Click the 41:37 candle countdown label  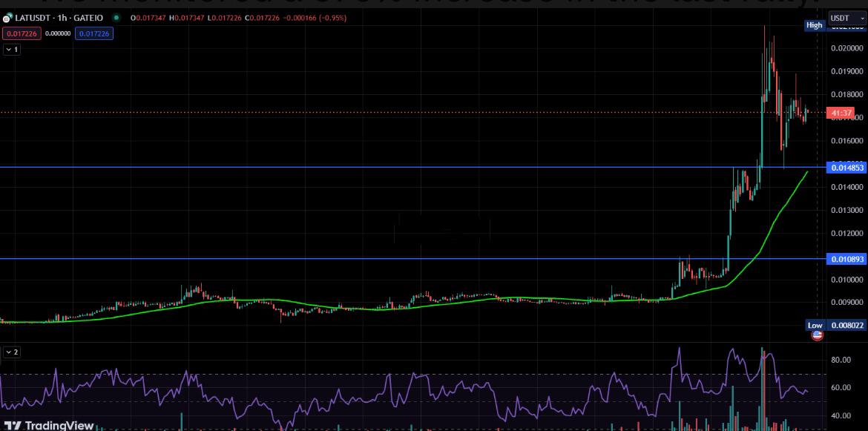[x=841, y=113]
